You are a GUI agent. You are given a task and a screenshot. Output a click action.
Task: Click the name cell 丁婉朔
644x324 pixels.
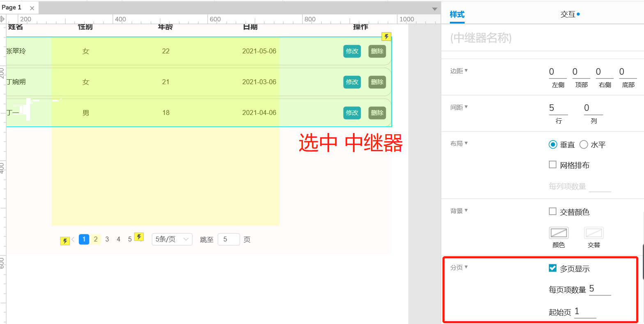[16, 82]
